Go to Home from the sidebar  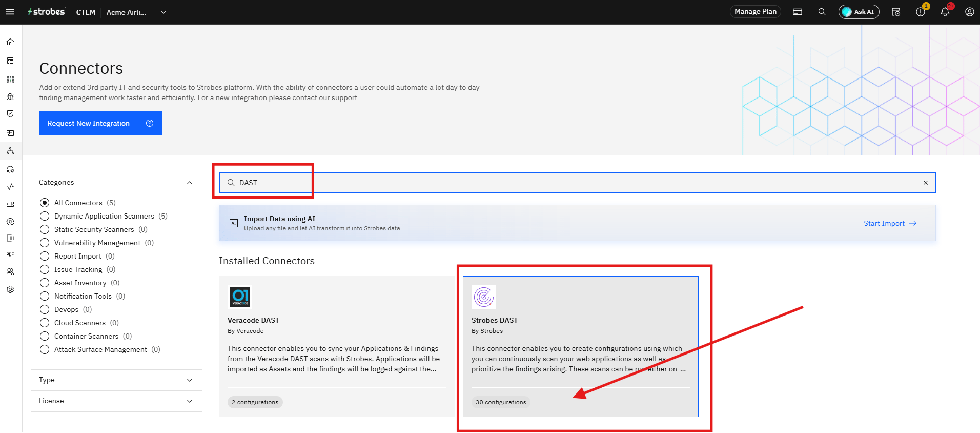click(10, 42)
